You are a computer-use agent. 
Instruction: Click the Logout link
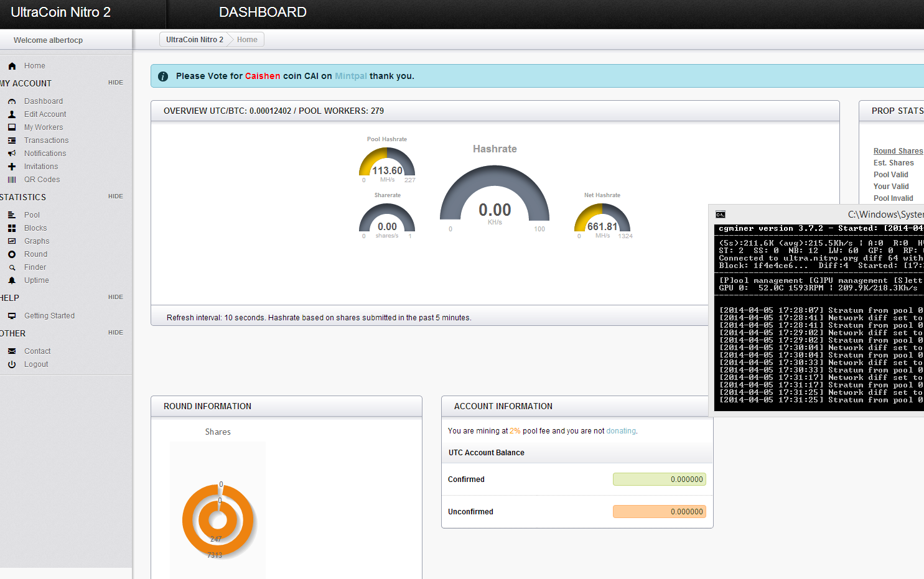coord(36,364)
